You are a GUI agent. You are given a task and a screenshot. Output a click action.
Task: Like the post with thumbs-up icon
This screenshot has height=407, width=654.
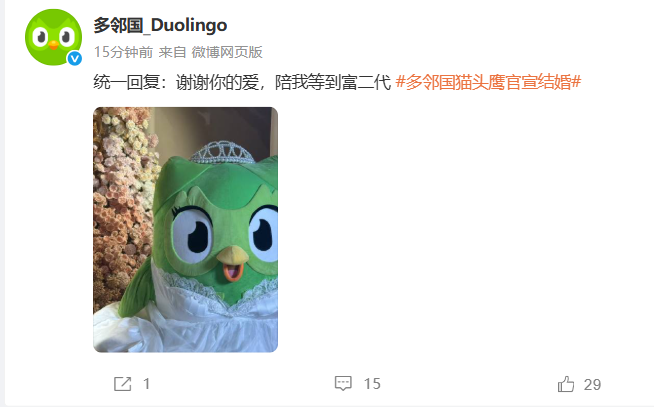(x=566, y=384)
